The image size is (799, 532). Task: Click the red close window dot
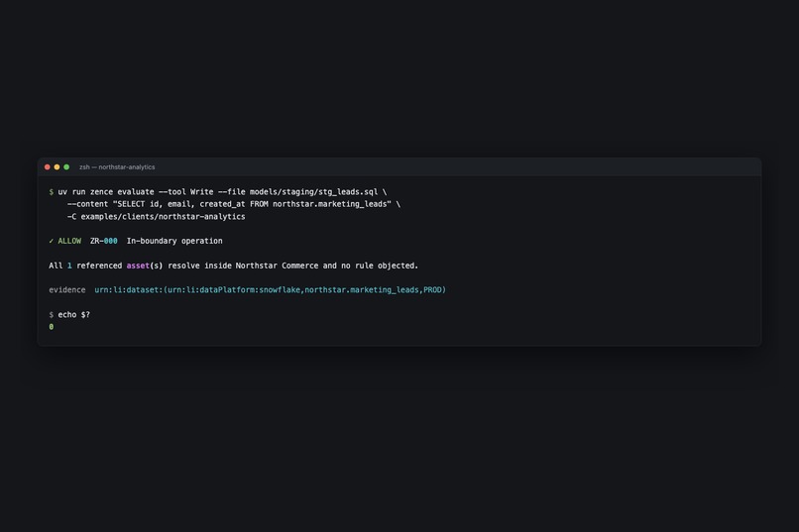[48, 167]
